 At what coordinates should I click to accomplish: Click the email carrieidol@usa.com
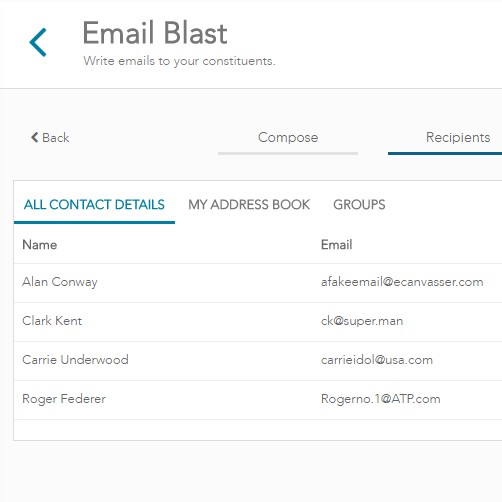point(377,360)
